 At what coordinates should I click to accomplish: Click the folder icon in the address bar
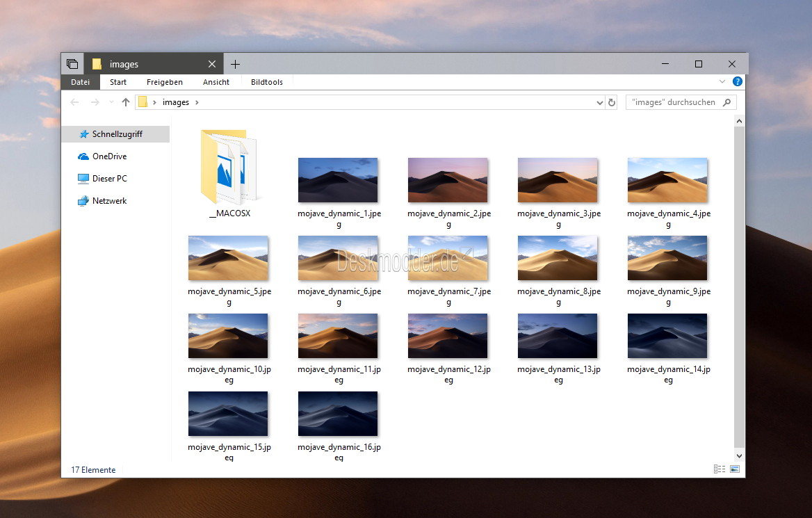(143, 102)
